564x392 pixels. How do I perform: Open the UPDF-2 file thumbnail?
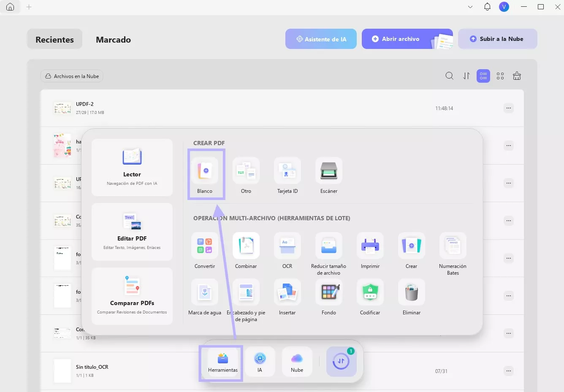point(62,108)
